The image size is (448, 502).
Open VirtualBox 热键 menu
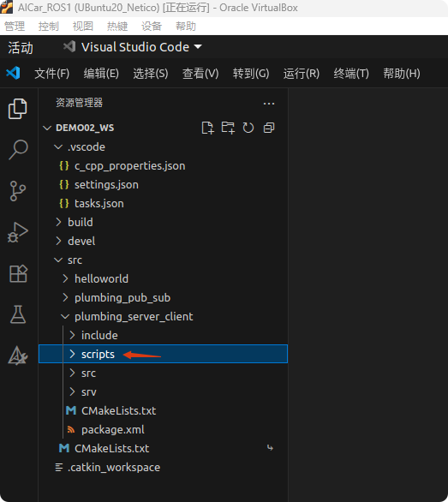pos(117,27)
